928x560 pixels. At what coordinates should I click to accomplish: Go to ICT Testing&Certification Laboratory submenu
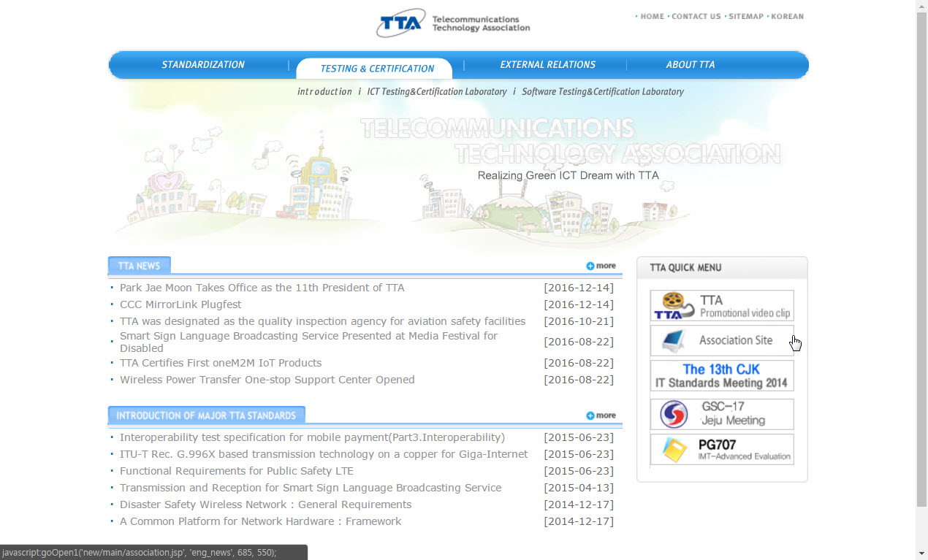tap(436, 92)
